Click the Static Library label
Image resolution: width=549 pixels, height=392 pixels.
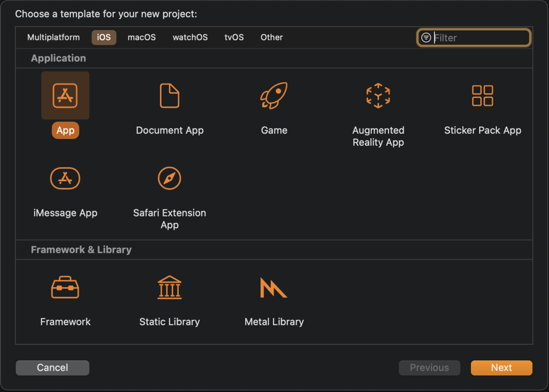(x=170, y=322)
